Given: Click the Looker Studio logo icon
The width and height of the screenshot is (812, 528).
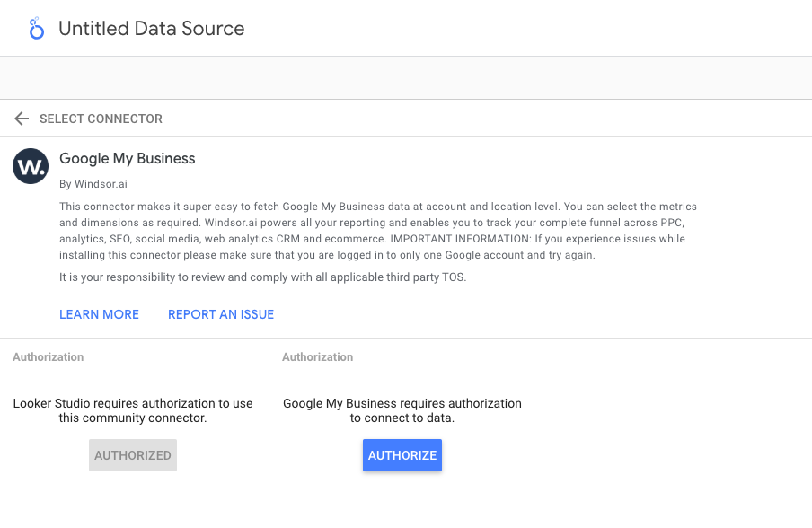Looking at the screenshot, I should 36,29.
